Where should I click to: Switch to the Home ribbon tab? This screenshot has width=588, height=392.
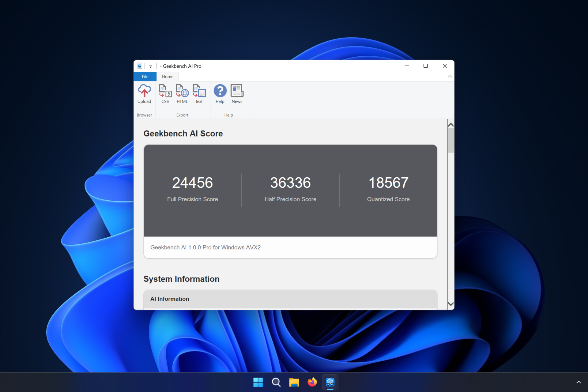tap(168, 77)
